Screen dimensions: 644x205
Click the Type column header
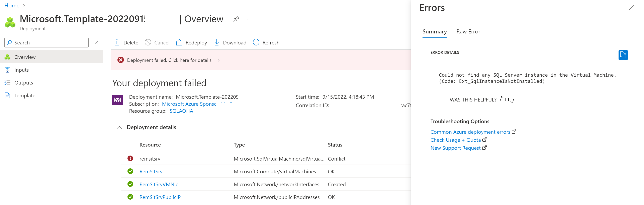239,145
